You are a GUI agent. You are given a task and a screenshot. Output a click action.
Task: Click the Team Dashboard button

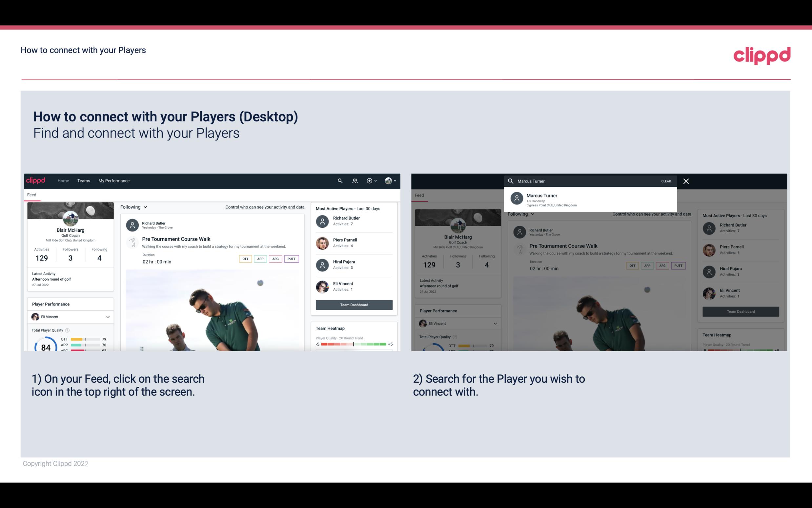[354, 304]
